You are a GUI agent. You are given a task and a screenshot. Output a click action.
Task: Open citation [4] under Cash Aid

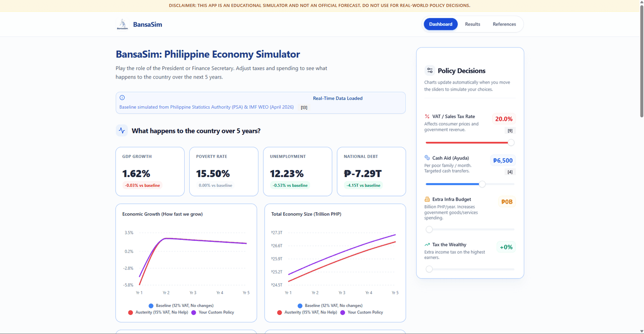pyautogui.click(x=510, y=172)
